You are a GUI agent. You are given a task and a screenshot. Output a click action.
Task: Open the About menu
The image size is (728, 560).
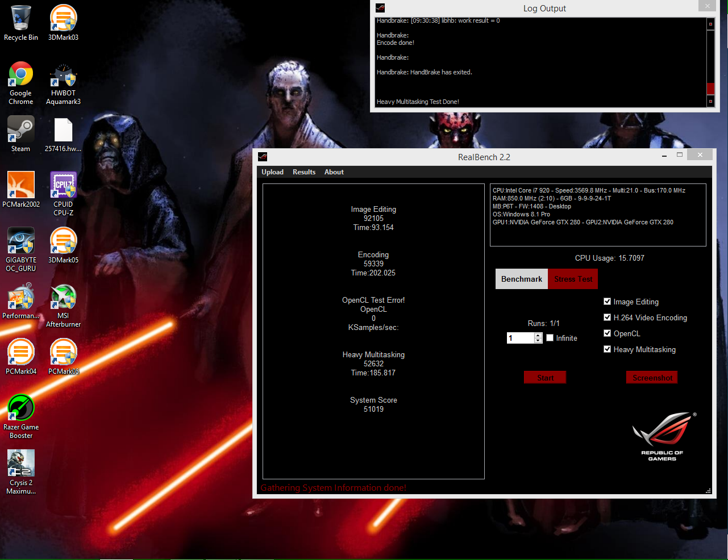[x=334, y=172]
